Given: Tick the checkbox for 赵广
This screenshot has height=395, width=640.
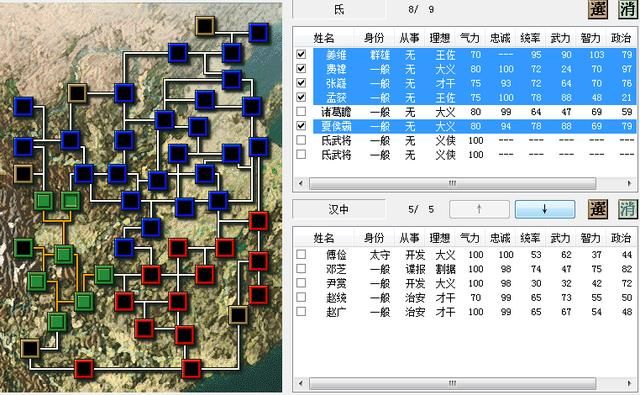Looking at the screenshot, I should (x=301, y=311).
